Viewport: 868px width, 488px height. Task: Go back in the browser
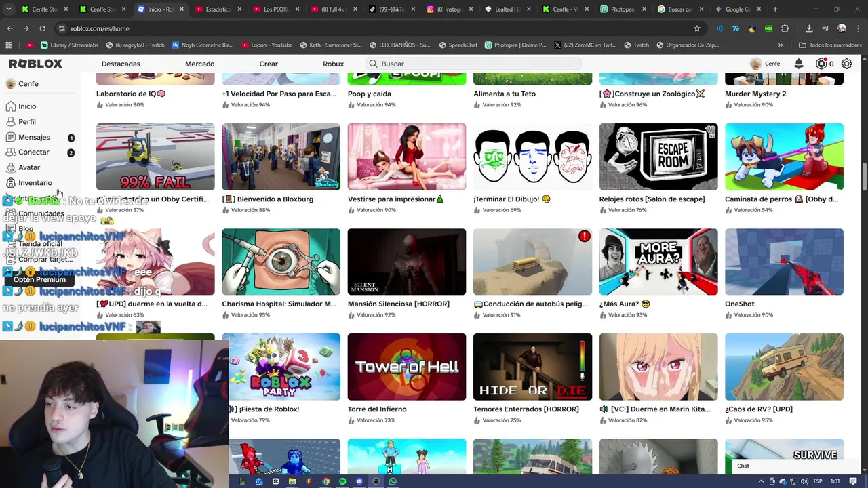(x=9, y=28)
